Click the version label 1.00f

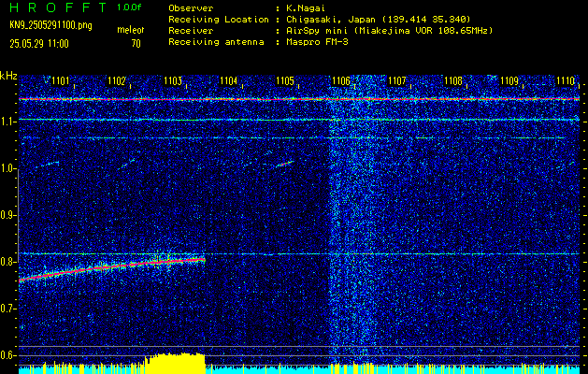pyautogui.click(x=129, y=7)
